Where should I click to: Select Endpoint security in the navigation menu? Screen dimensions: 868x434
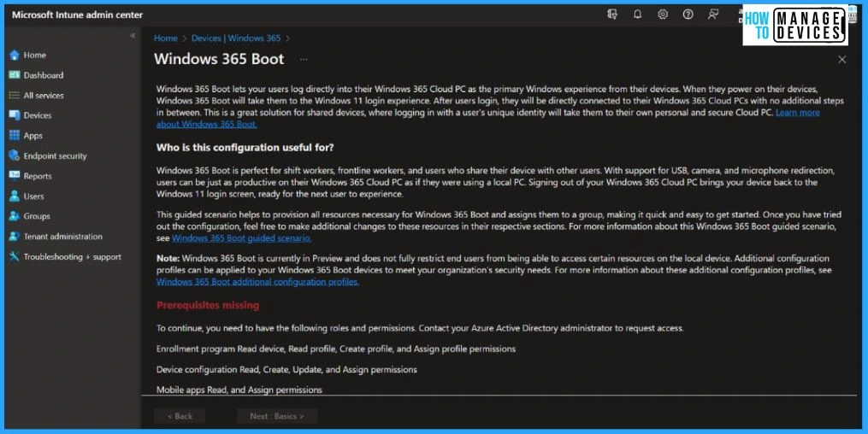(x=56, y=155)
